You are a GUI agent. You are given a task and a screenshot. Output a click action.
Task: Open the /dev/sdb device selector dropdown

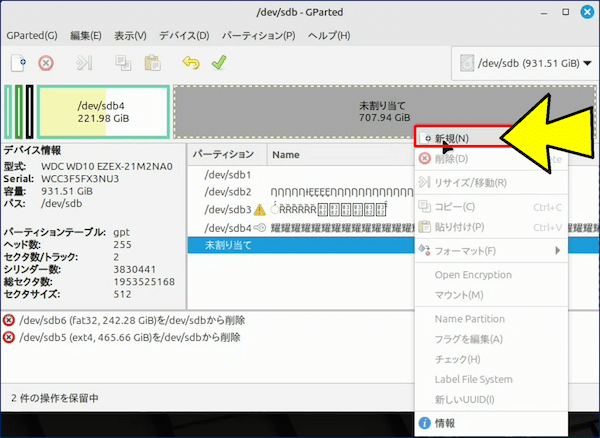(520, 63)
